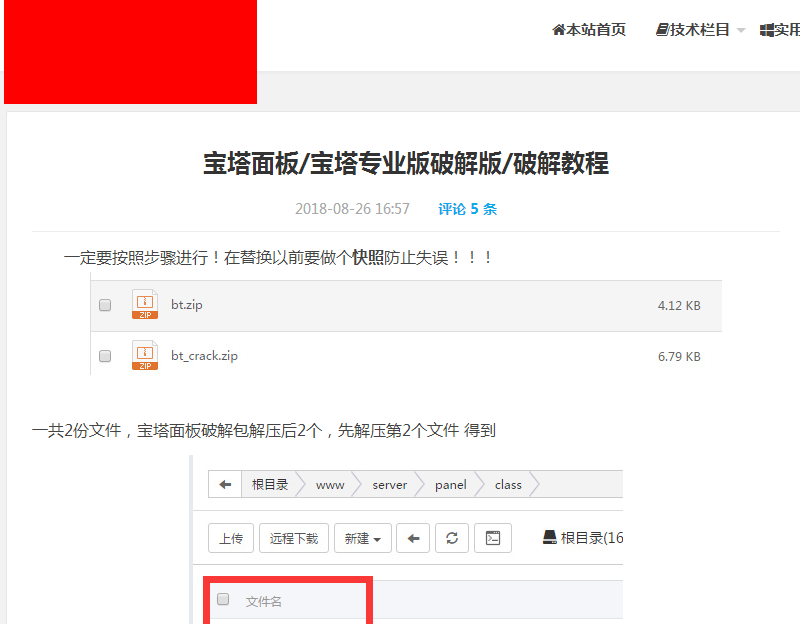Select the bt.zip file name
This screenshot has width=800, height=624.
click(187, 305)
